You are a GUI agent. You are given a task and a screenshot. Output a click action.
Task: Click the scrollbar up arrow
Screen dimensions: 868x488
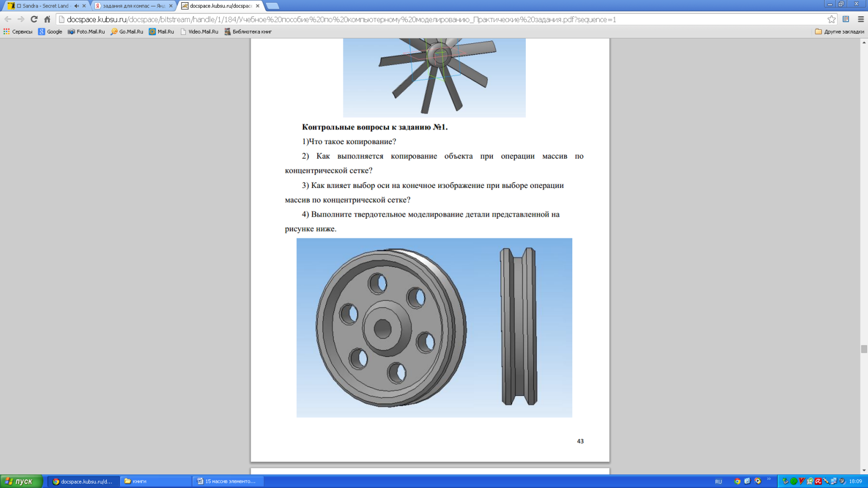coord(864,42)
